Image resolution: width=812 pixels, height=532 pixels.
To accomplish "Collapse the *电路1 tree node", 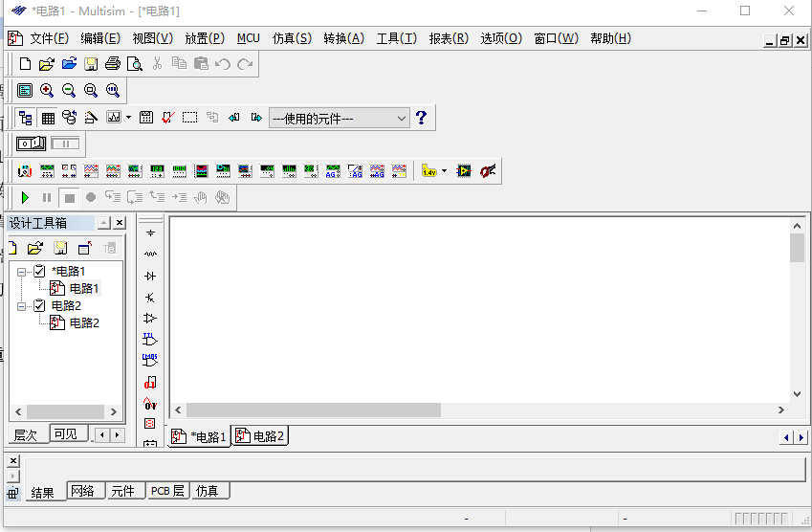I will tap(22, 271).
